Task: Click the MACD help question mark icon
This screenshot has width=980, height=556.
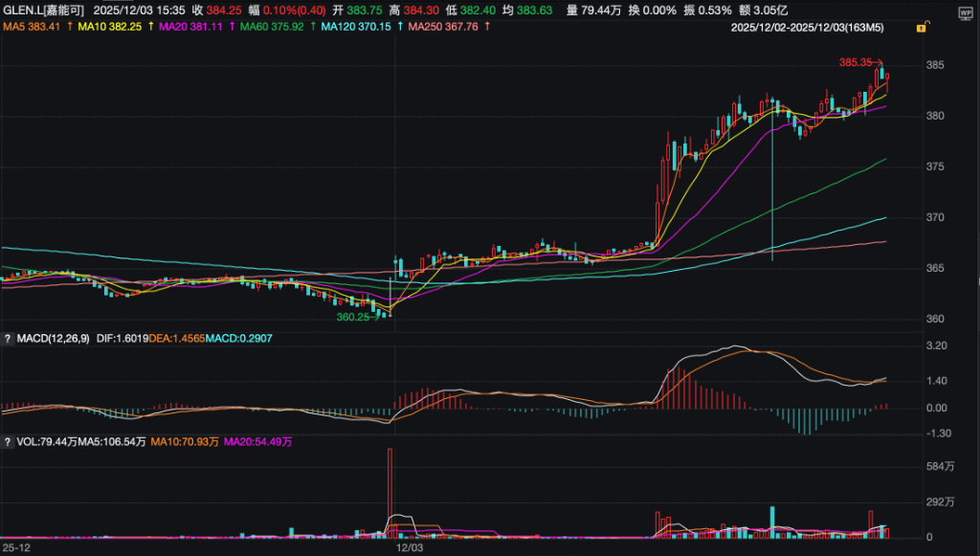Action: pos(8,338)
